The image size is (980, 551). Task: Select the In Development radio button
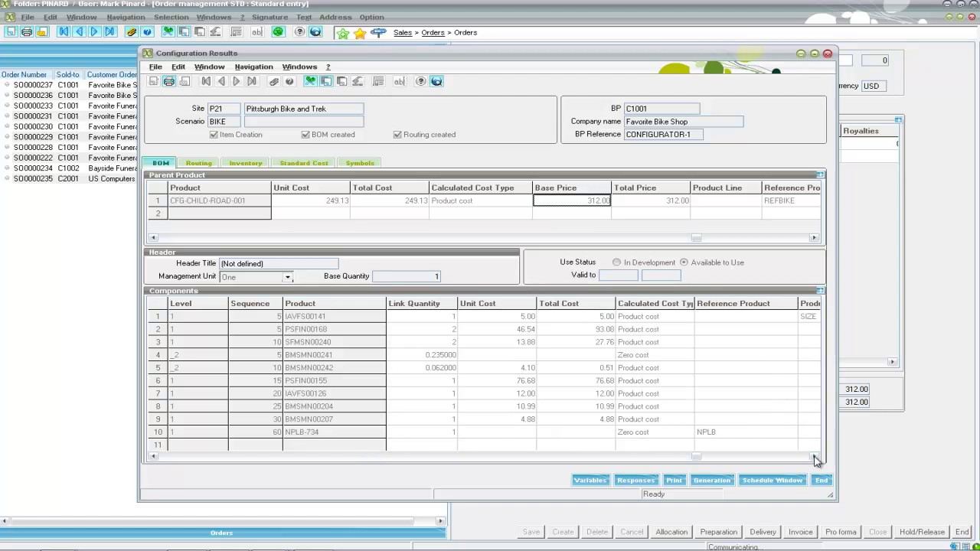pyautogui.click(x=616, y=262)
